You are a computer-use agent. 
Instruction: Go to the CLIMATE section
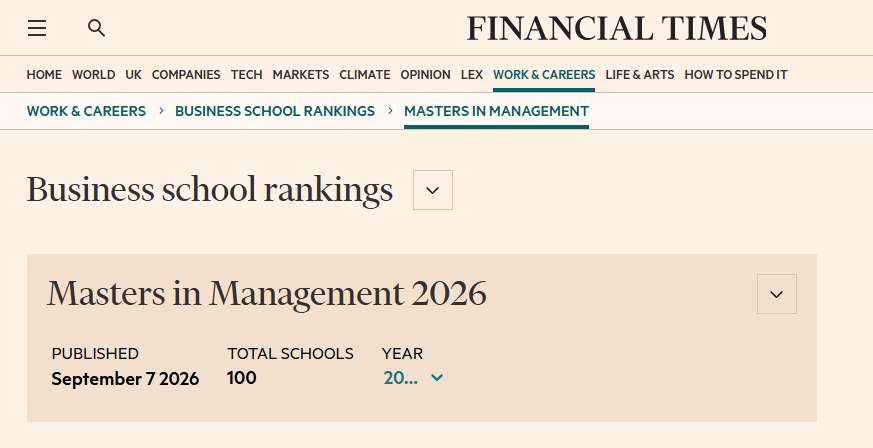point(365,75)
